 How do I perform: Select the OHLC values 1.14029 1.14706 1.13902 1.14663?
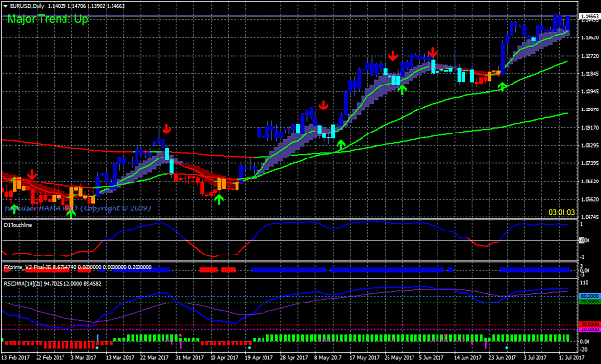click(86, 6)
